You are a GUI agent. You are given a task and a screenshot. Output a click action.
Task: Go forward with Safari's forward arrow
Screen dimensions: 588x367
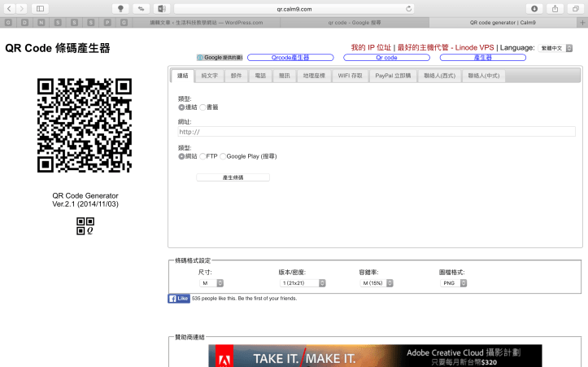pos(22,8)
